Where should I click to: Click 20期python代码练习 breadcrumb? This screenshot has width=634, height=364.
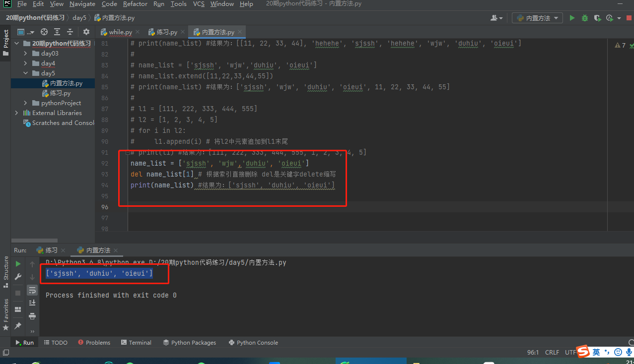click(35, 18)
